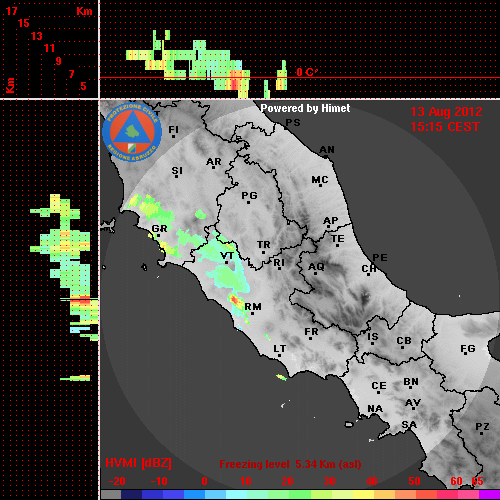
Task: Click the 'CH' city label on map
Action: [x=369, y=268]
